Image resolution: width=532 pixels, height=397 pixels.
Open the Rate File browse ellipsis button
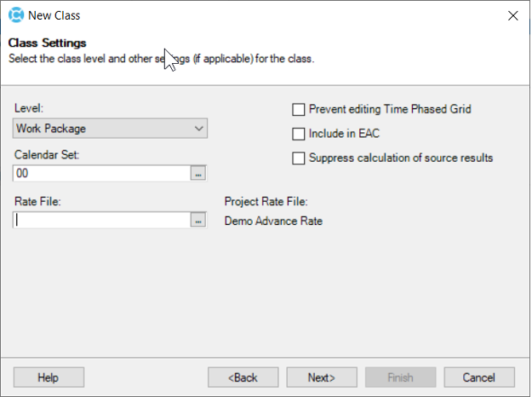[x=198, y=220]
